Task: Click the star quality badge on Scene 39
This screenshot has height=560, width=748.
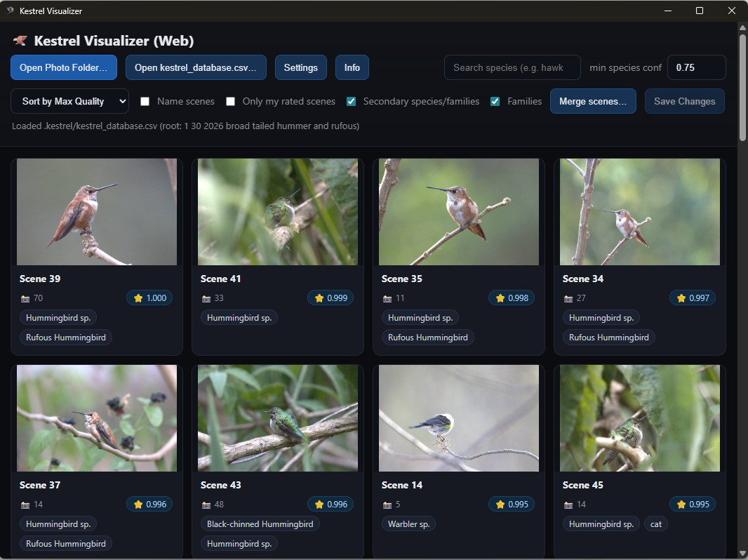Action: [149, 298]
